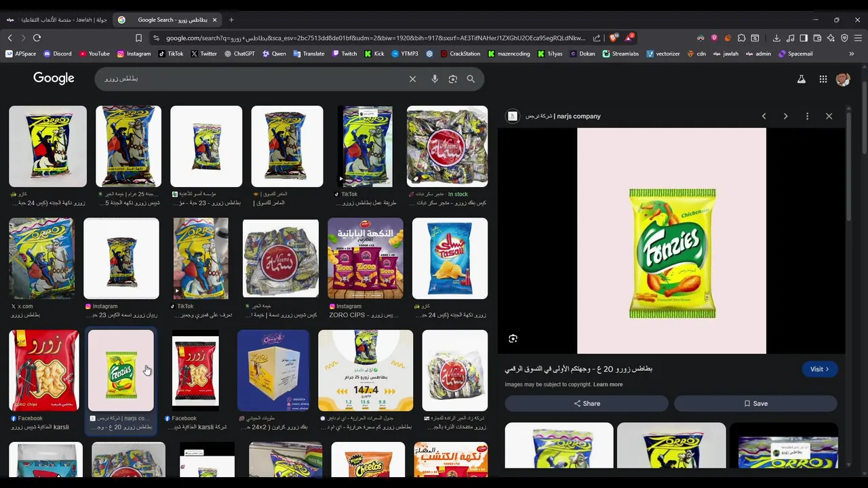Bookmark this page with the bookmark icon
The width and height of the screenshot is (868, 488).
tap(138, 38)
